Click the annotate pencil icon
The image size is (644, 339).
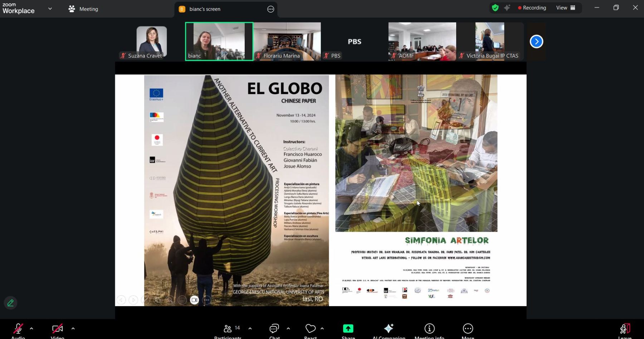click(x=10, y=303)
